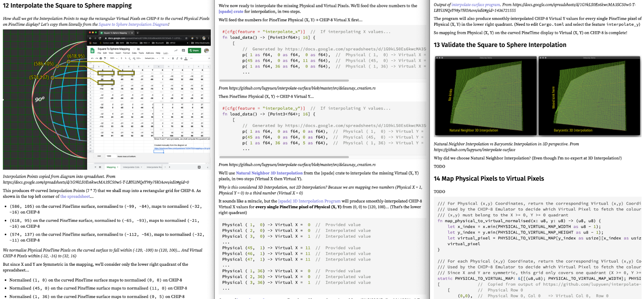Open the 100% zoom dropdown
This screenshot has width=644, height=299.
(113, 58)
